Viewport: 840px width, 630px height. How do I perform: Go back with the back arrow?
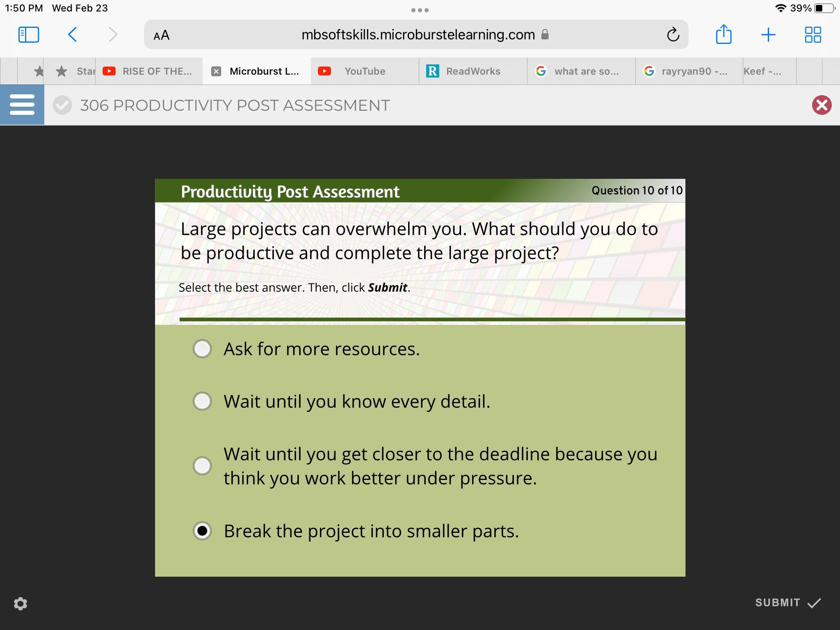(73, 34)
